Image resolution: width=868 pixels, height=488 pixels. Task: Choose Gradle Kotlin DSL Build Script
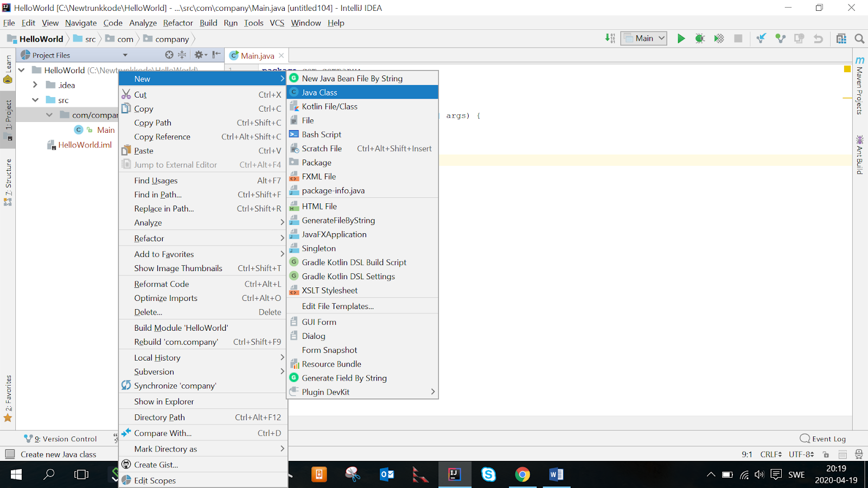[x=362, y=262]
